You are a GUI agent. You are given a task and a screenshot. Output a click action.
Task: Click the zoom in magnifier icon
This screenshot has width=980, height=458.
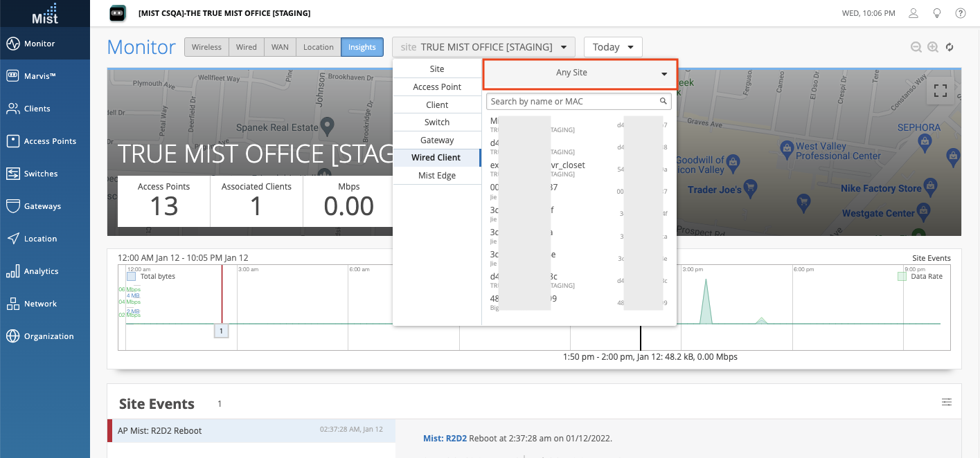coord(933,47)
